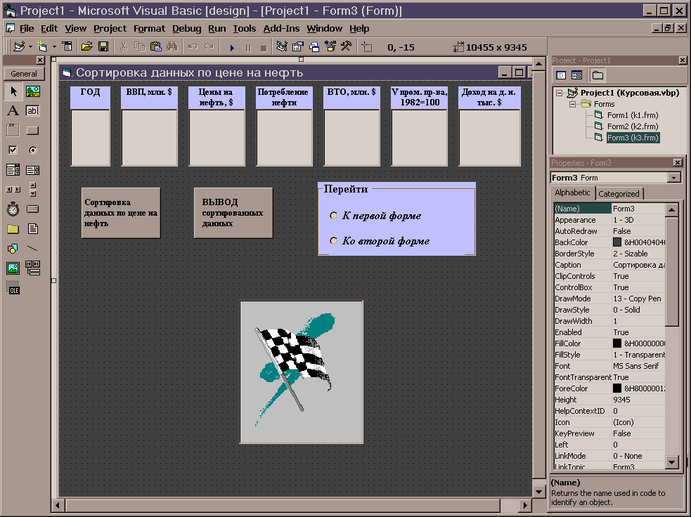Click the Start run button in toolbar
The width and height of the screenshot is (691, 517).
point(232,46)
